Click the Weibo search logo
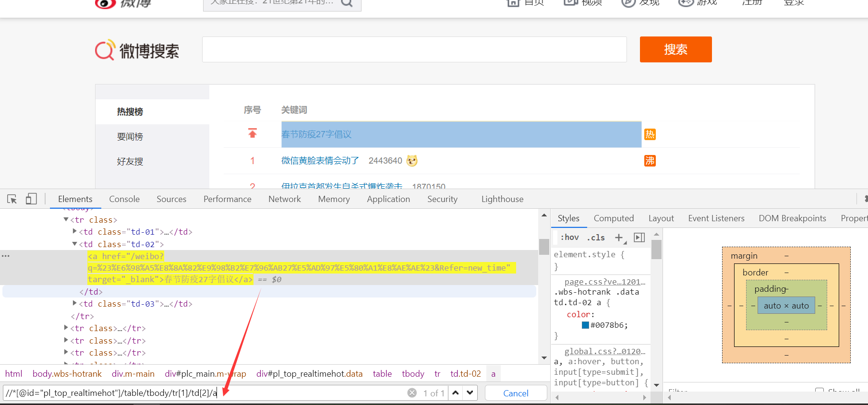This screenshot has width=868, height=405. point(137,50)
